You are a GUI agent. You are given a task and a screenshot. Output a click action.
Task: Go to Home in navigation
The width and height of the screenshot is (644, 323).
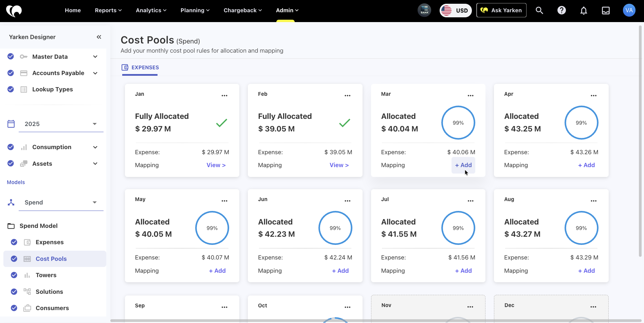(x=73, y=11)
